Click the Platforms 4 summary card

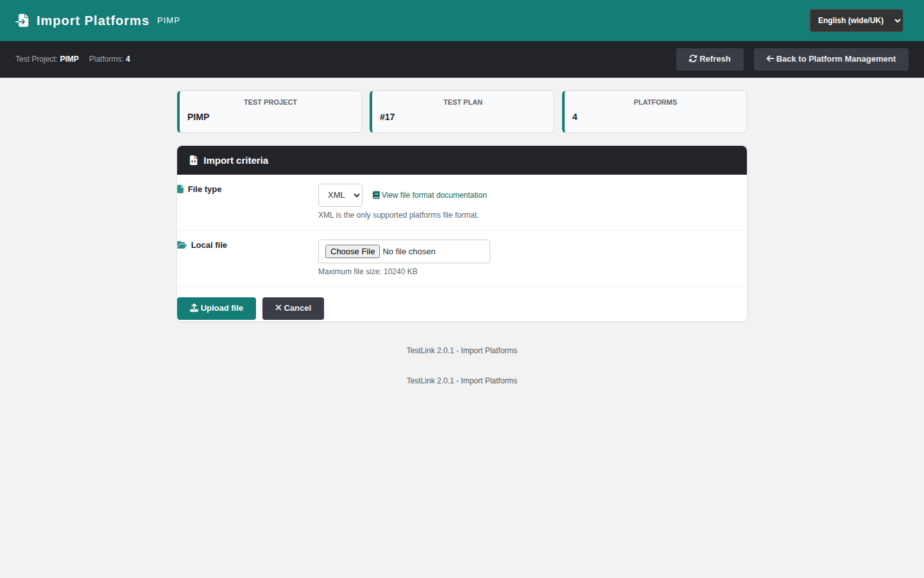click(x=654, y=112)
